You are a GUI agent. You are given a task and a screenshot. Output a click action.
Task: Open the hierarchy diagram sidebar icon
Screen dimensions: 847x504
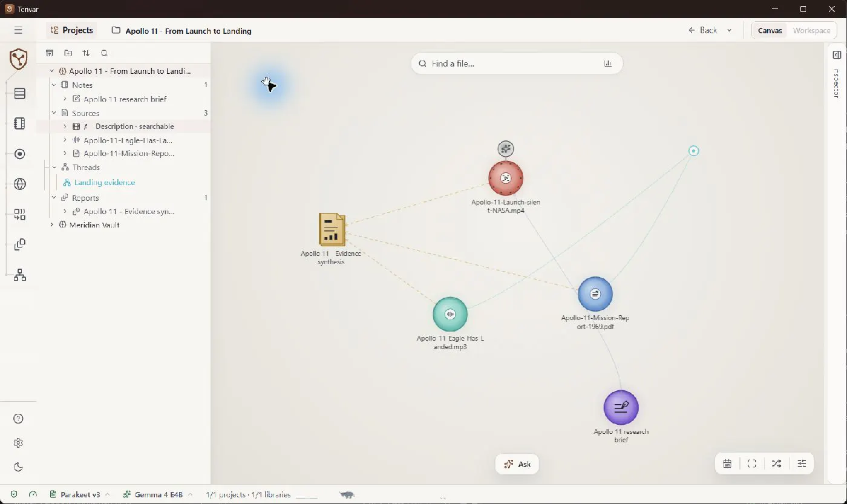(19, 275)
